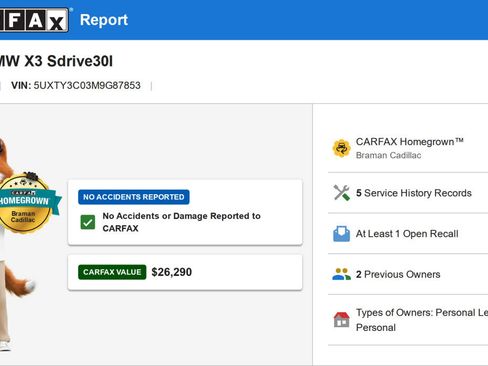Click the open recall envelope icon
Screen dimensions: 488x366
(x=341, y=234)
